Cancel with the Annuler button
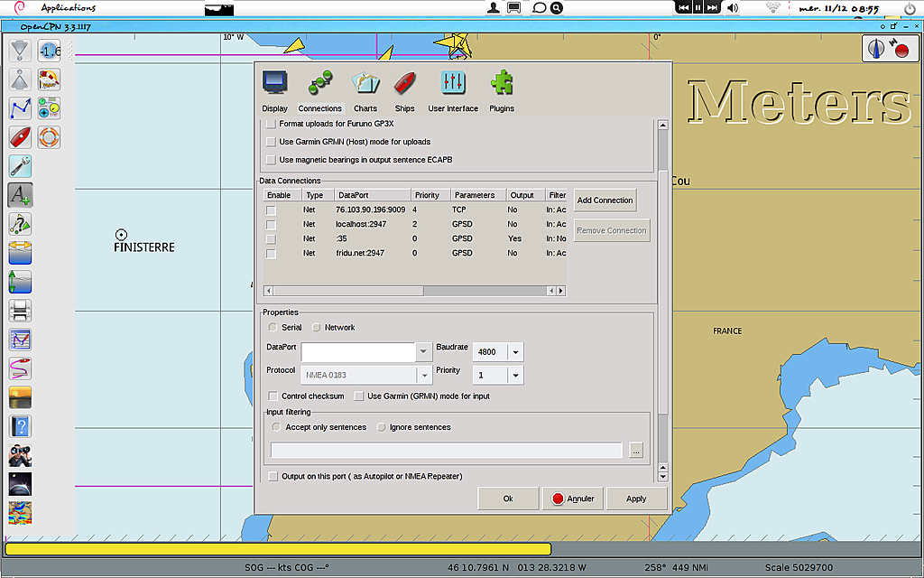The height and width of the screenshot is (578, 924). 572,499
